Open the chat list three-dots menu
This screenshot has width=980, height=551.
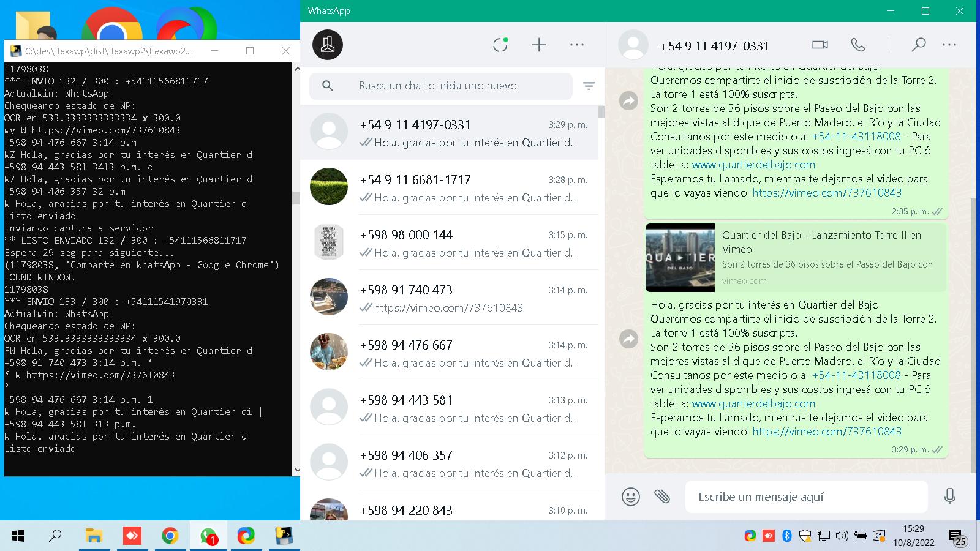click(x=577, y=45)
